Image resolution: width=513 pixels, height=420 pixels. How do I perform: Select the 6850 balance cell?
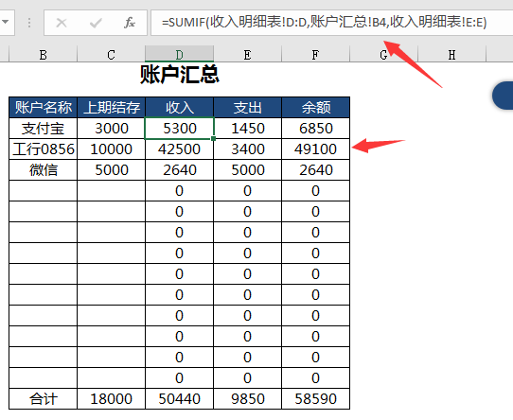pyautogui.click(x=316, y=129)
